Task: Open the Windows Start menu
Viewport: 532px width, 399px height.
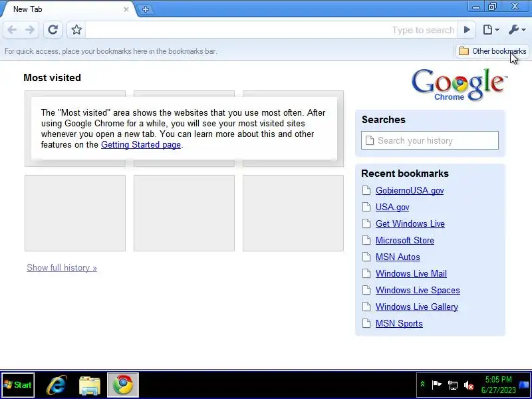Action: 18,385
